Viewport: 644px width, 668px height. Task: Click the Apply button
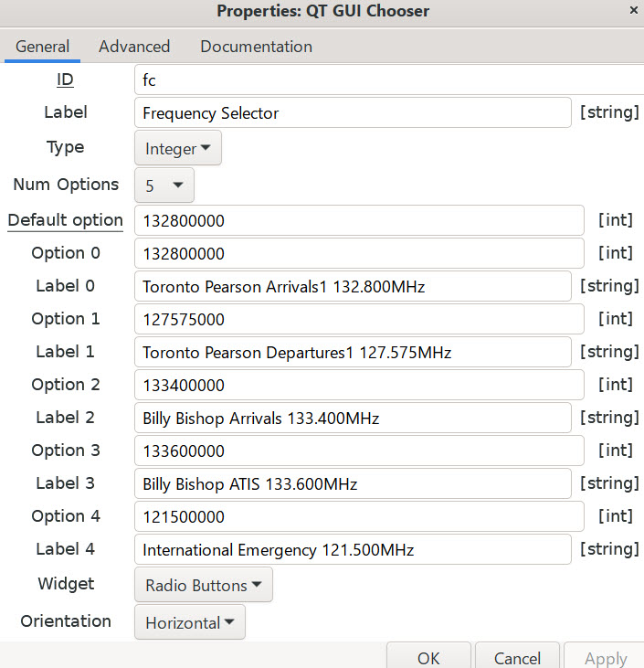click(x=605, y=657)
